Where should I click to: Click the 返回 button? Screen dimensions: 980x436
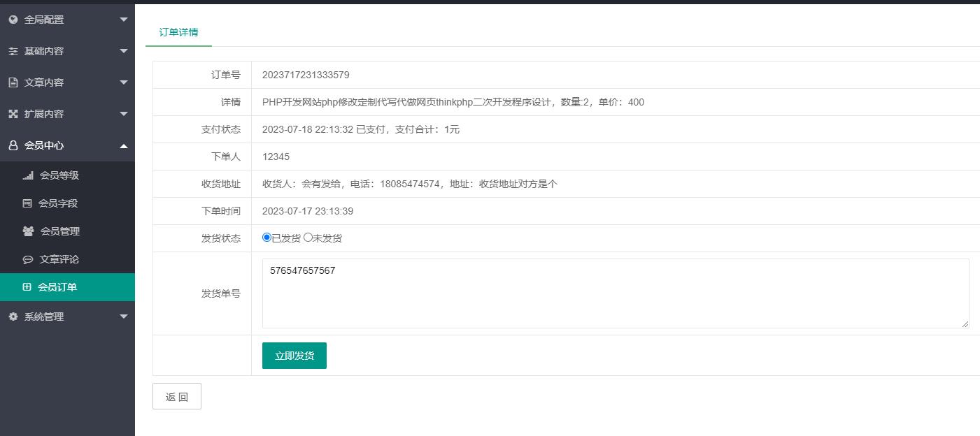pos(177,396)
